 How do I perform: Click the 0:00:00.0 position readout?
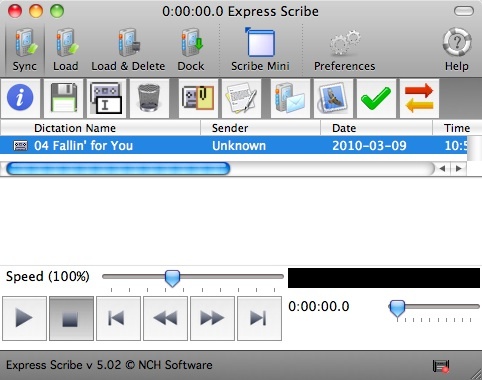click(x=319, y=306)
